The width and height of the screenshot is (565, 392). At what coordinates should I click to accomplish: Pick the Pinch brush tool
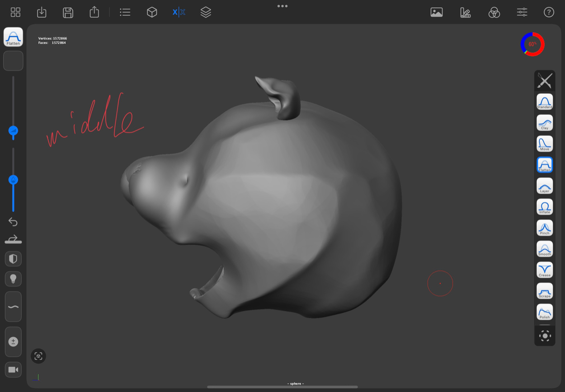click(x=544, y=228)
